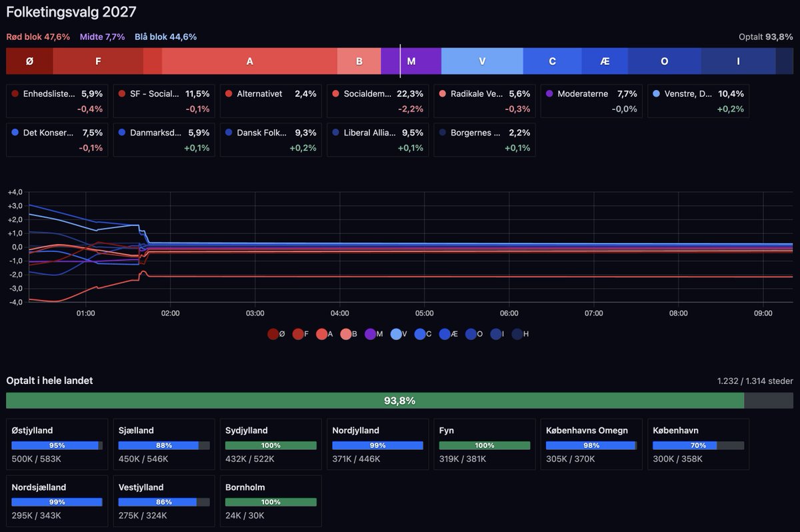Image resolution: width=800 pixels, height=532 pixels.
Task: Click the Østjylland 95% progress bar
Action: [x=57, y=445]
